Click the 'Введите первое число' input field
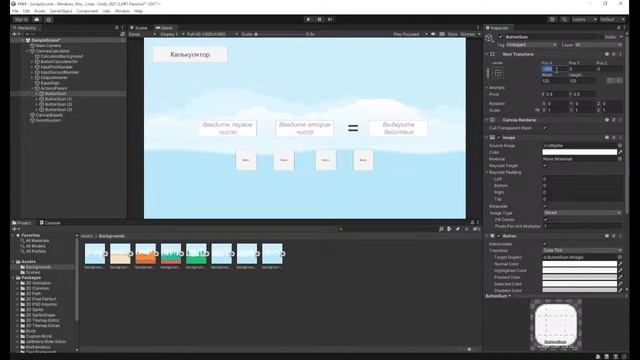The image size is (640, 360). coord(228,128)
